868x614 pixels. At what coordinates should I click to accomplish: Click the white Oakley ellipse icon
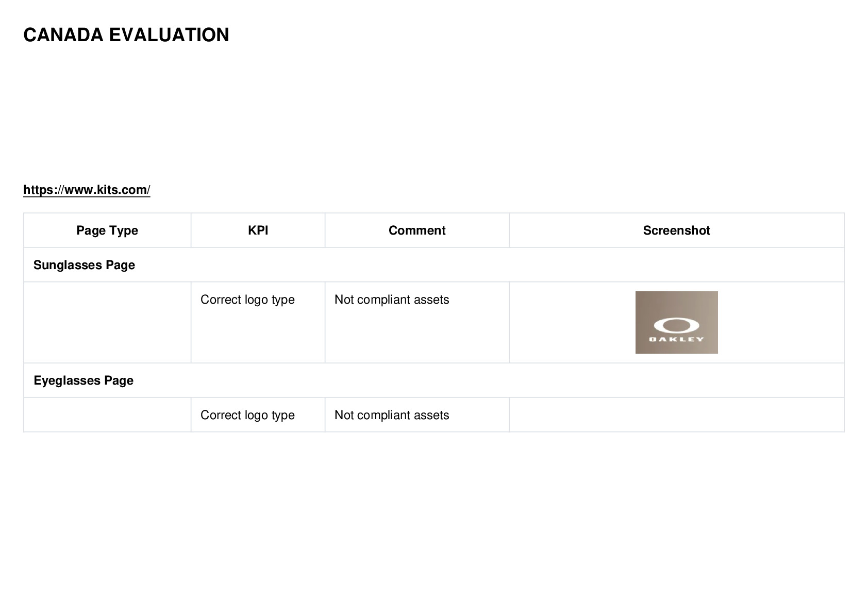coord(676,326)
